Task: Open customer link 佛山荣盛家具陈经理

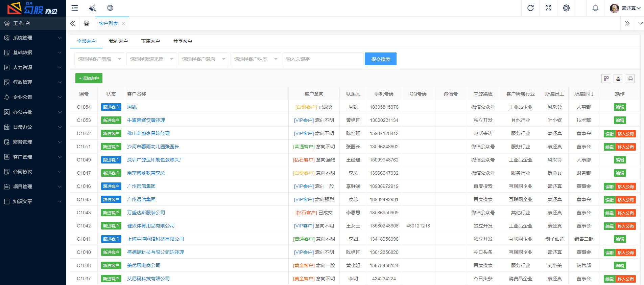Action: click(148, 133)
